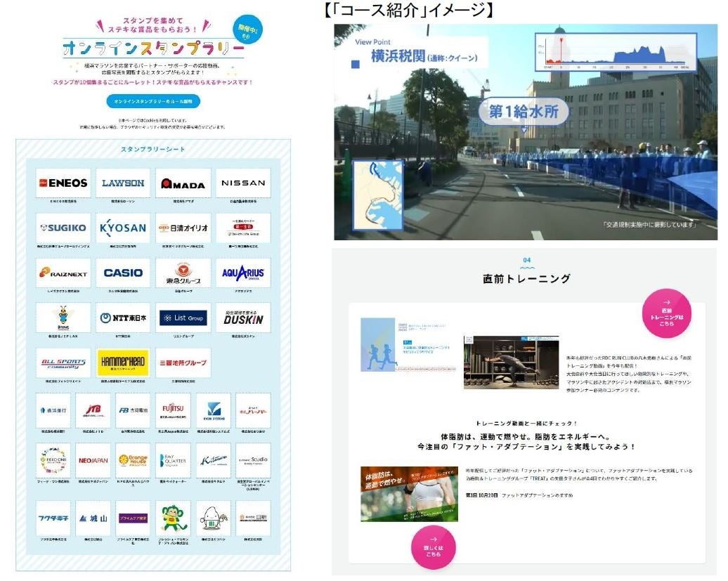This screenshot has height=581, width=728.
Task: Click the bee mascot sponsor logo
Action: [x=63, y=318]
